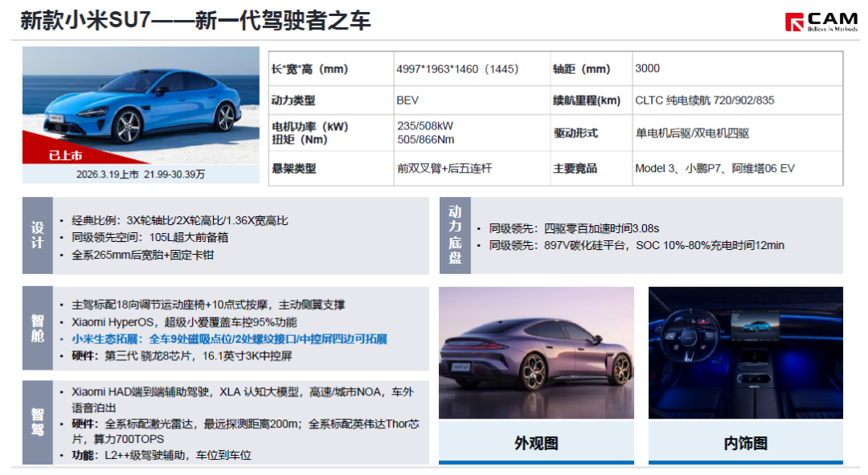868x475 pixels.
Task: Click the blue highlighted 小米生态拓展 line
Action: [229, 339]
